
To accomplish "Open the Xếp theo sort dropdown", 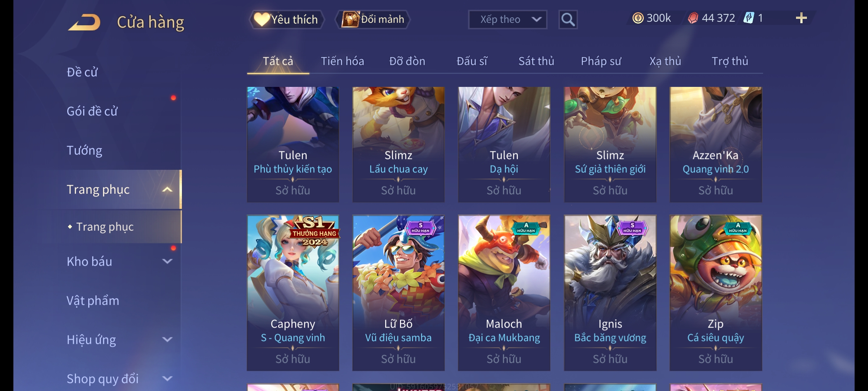I will point(507,20).
